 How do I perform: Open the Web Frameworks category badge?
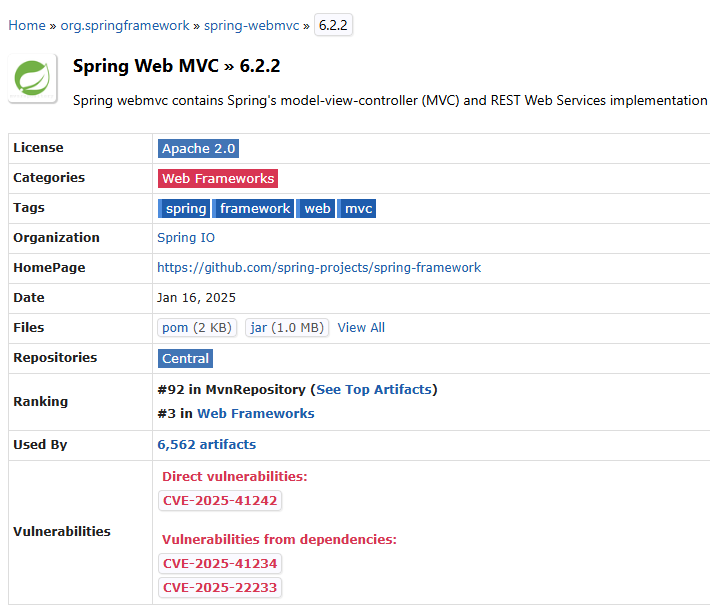click(x=218, y=178)
